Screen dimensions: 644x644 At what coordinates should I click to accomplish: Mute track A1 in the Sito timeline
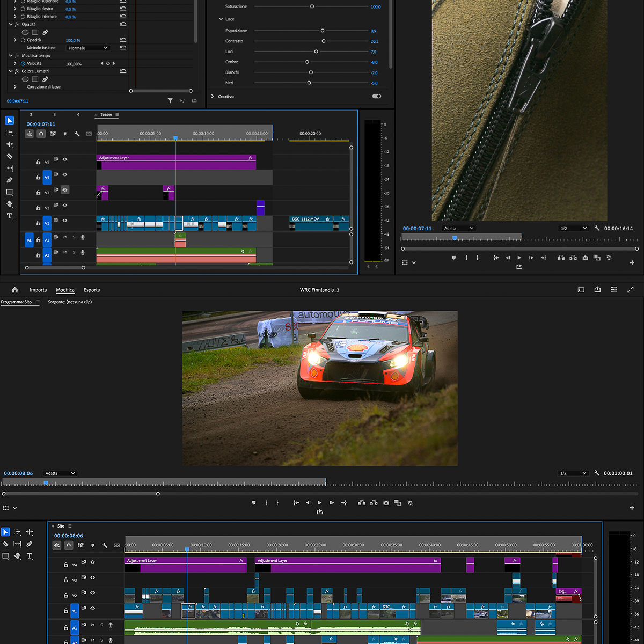pyautogui.click(x=93, y=625)
